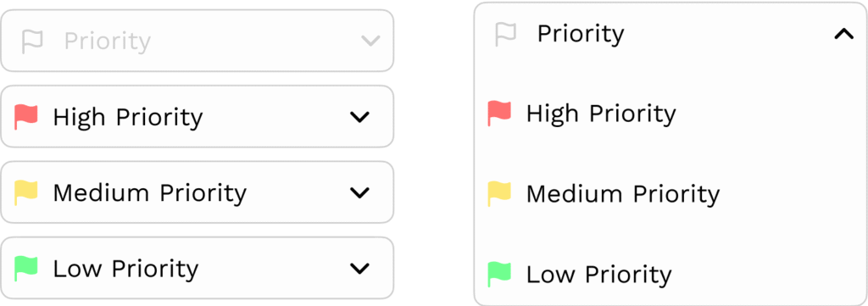Click the red flag in the open dropdown list

point(499,114)
